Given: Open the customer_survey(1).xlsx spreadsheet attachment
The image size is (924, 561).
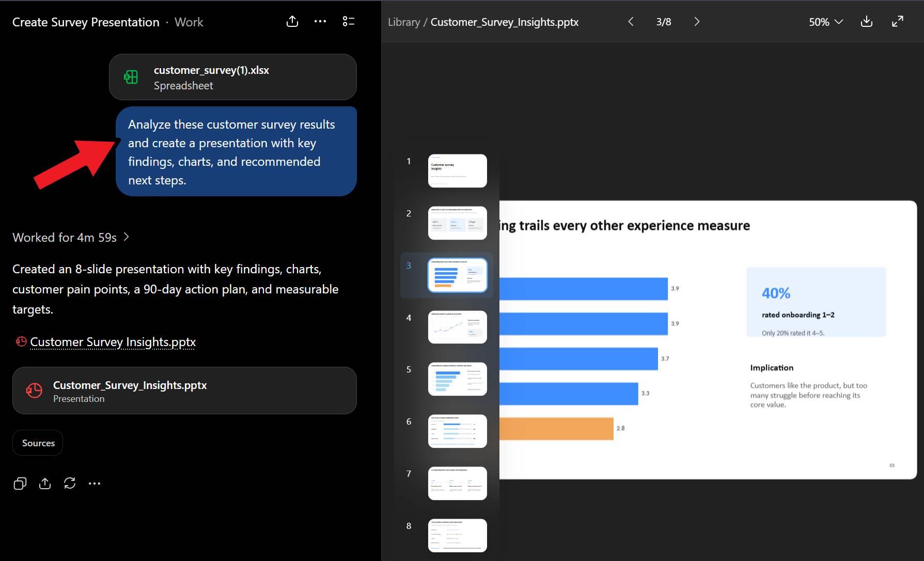Looking at the screenshot, I should [x=233, y=77].
